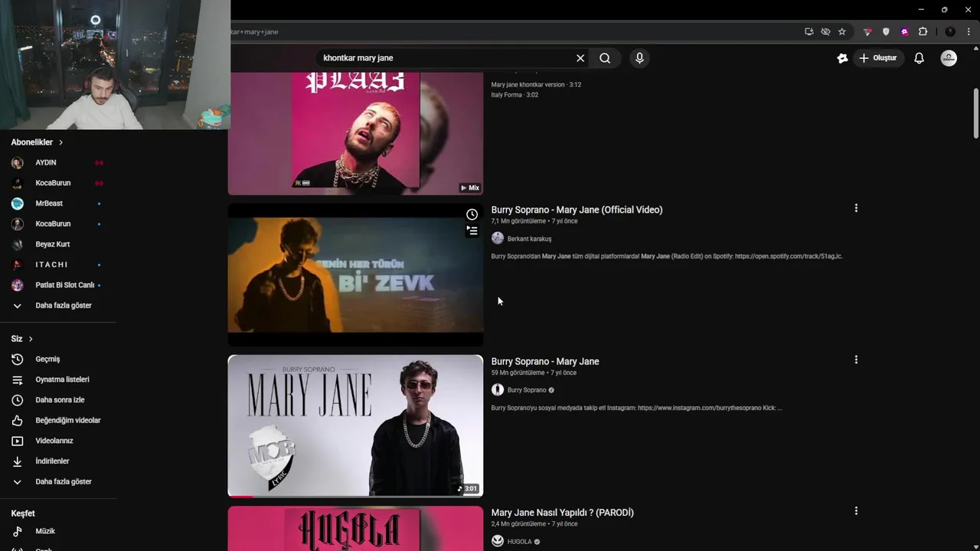Open the HUGOLA channel avatar icon
The height and width of the screenshot is (551, 980).
[x=498, y=541]
